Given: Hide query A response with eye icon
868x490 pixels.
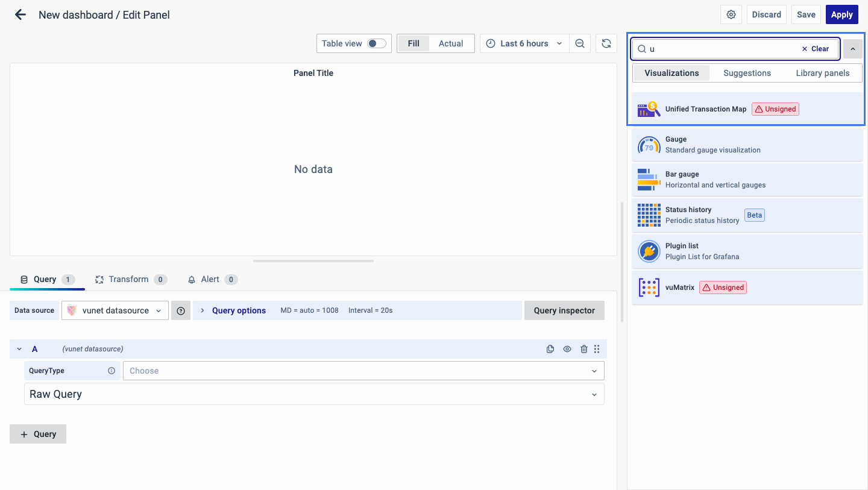Looking at the screenshot, I should (567, 349).
